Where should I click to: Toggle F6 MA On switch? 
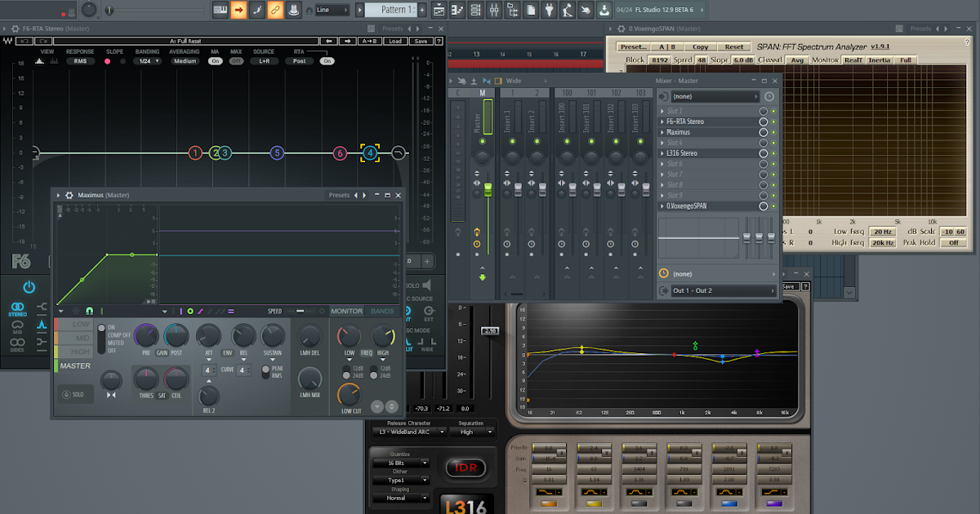(216, 61)
